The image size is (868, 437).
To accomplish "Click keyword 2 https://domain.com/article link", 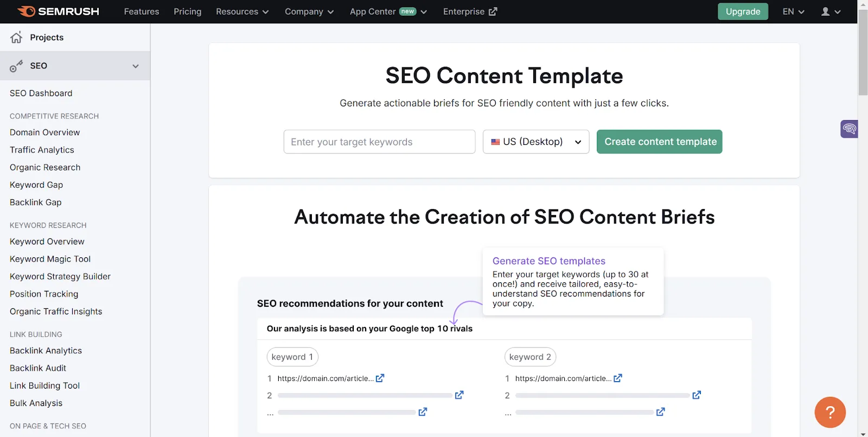I will 563,378.
